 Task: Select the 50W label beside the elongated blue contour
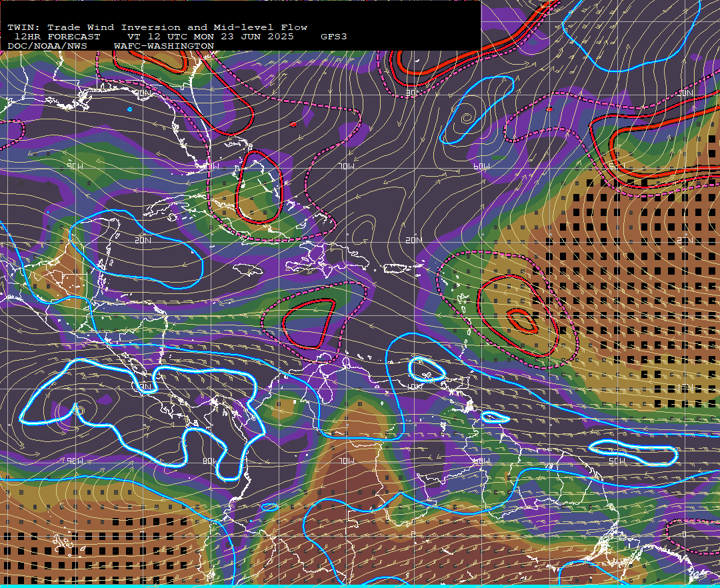[617, 461]
